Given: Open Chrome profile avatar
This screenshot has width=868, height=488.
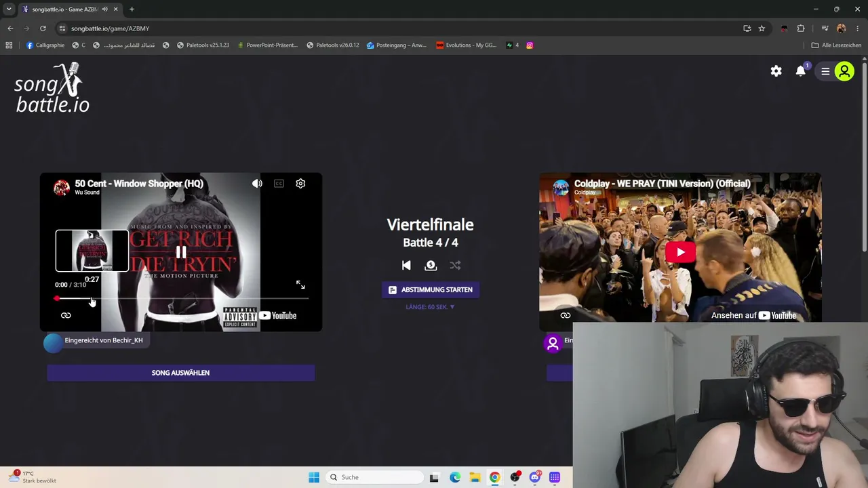Looking at the screenshot, I should 842,28.
